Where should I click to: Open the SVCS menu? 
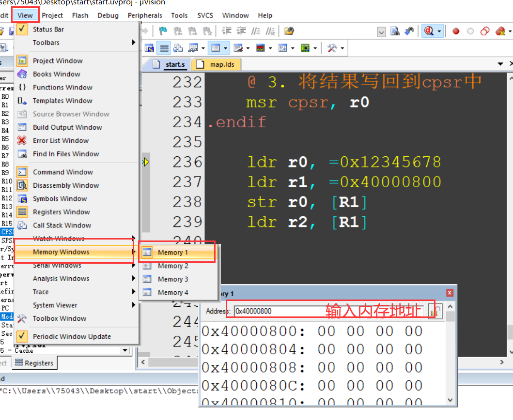click(205, 15)
